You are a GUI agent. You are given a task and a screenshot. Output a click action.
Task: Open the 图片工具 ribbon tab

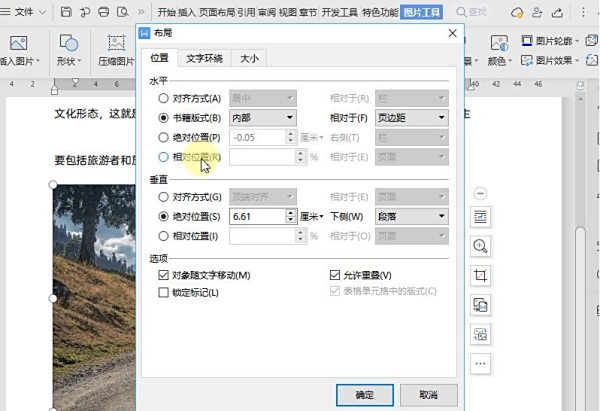422,12
